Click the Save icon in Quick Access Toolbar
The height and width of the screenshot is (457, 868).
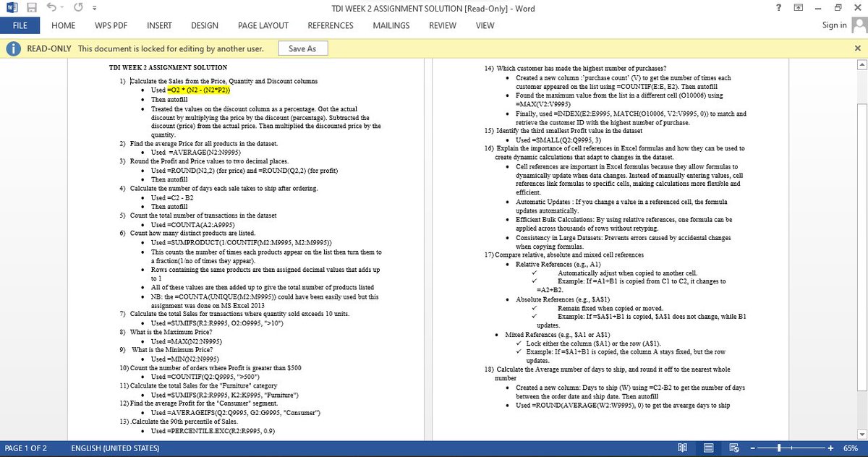tap(32, 8)
